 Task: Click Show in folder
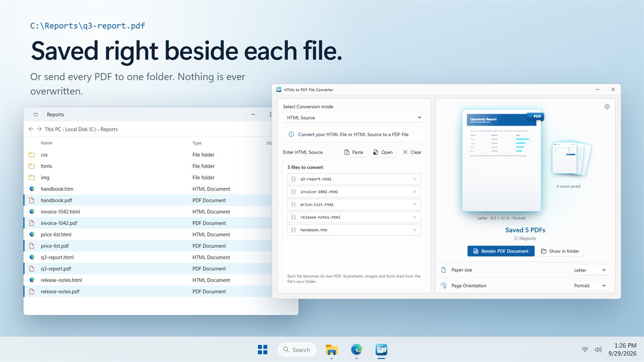pyautogui.click(x=560, y=251)
